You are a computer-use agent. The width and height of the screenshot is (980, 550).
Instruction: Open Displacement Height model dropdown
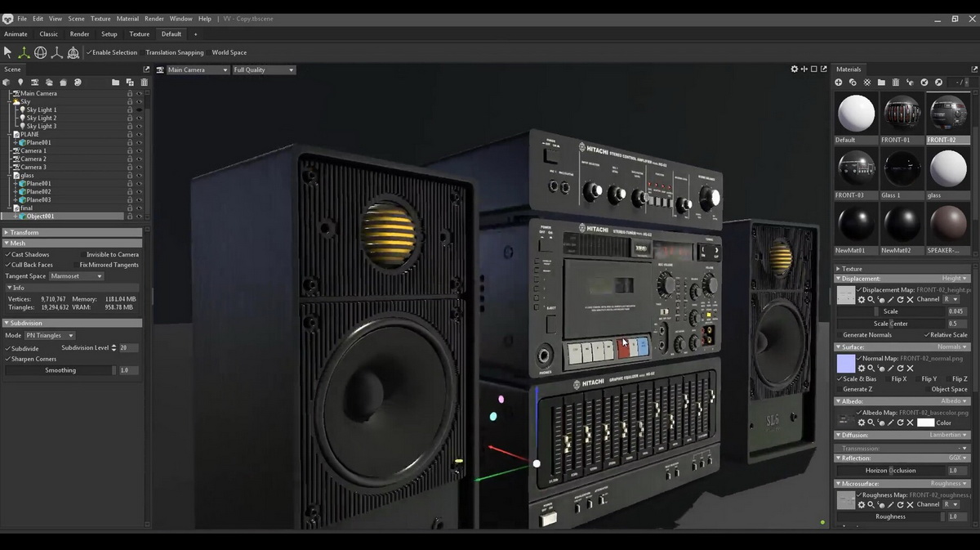pos(954,279)
